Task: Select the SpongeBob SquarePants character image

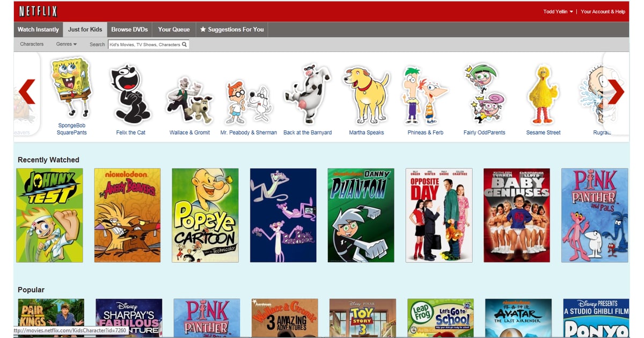Action: [71, 87]
